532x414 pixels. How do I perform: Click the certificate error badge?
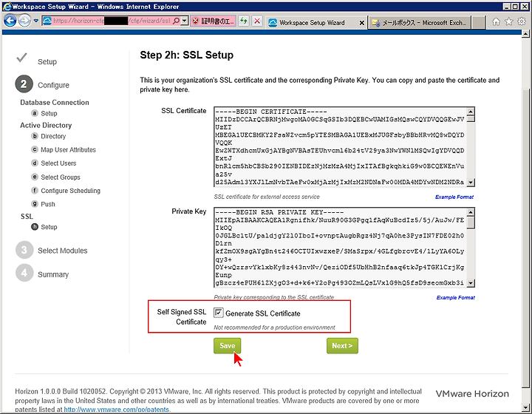(213, 21)
